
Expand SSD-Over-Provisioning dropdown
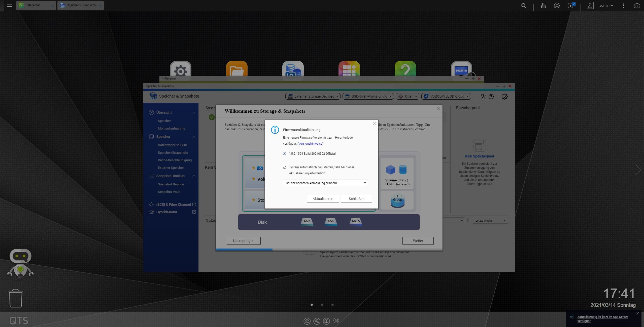[368, 96]
